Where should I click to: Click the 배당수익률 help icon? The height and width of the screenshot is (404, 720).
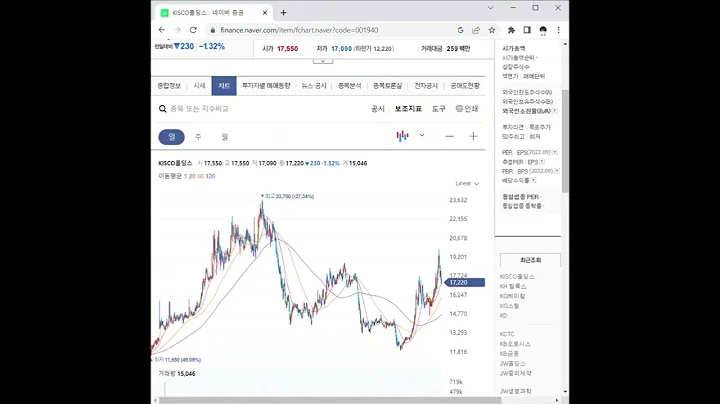coord(533,180)
